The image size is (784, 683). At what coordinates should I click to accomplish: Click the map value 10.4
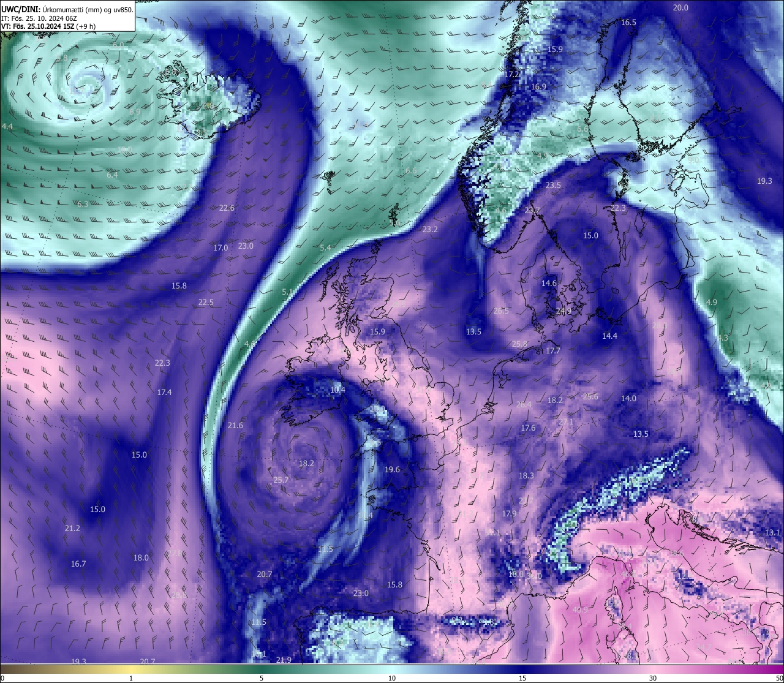337,390
